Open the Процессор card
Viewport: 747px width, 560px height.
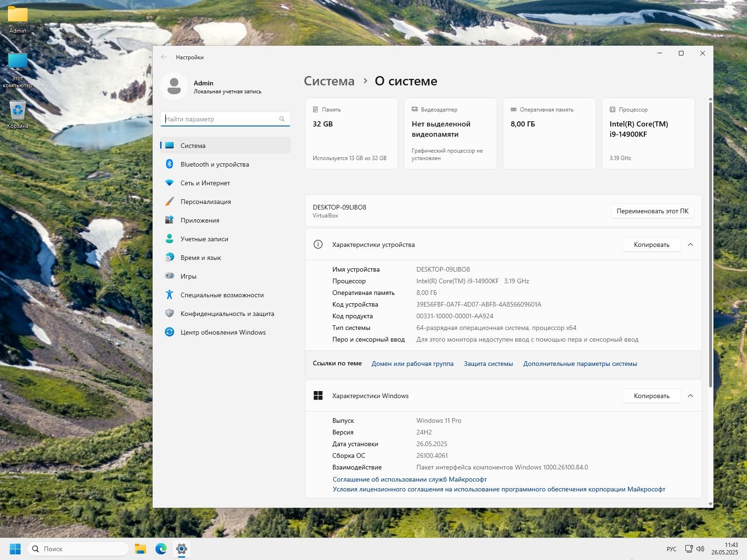pyautogui.click(x=648, y=133)
